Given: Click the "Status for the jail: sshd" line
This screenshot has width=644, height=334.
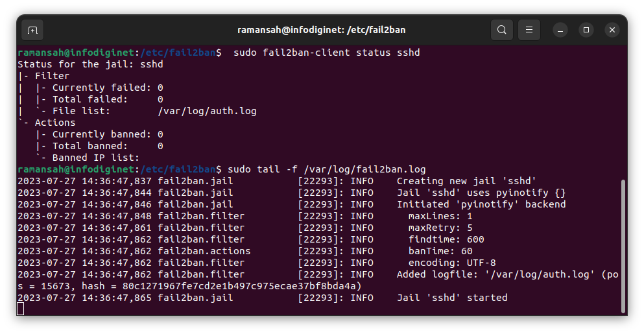Looking at the screenshot, I should pyautogui.click(x=90, y=64).
